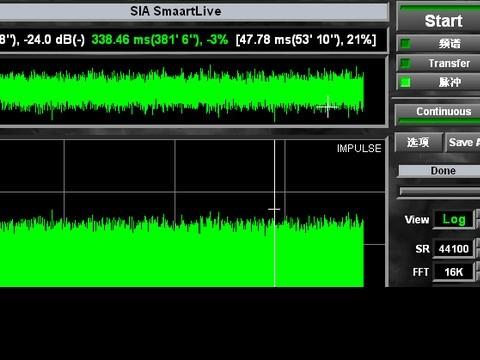Open the 选项 options menu
Viewport: 480px width, 360px height.
pyautogui.click(x=419, y=143)
